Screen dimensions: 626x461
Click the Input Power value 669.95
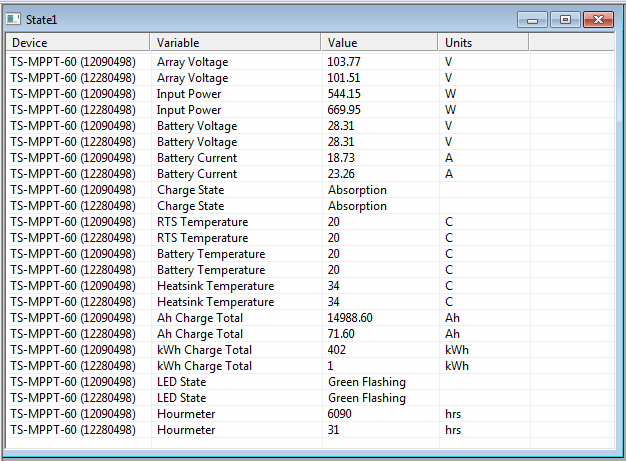click(344, 110)
